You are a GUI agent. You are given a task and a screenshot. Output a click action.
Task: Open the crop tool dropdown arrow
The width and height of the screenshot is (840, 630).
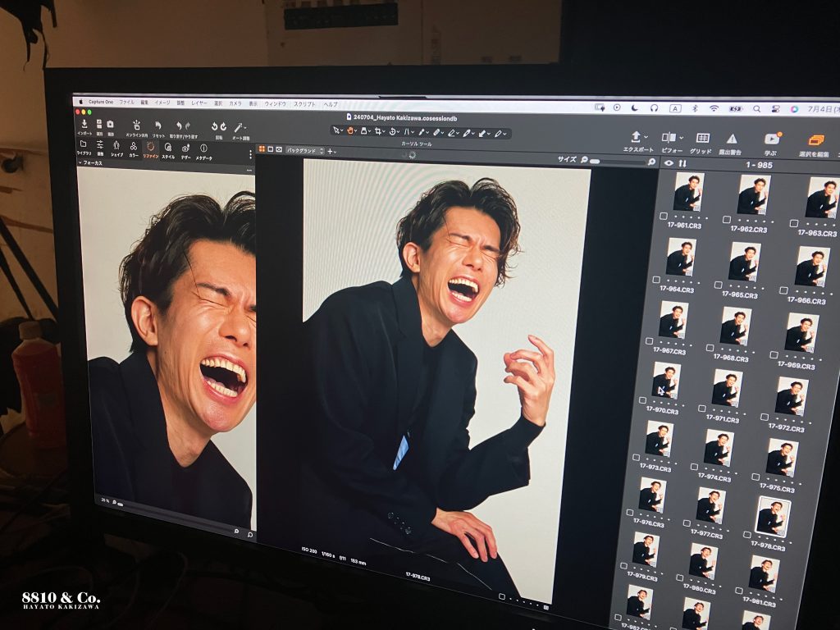coord(384,132)
